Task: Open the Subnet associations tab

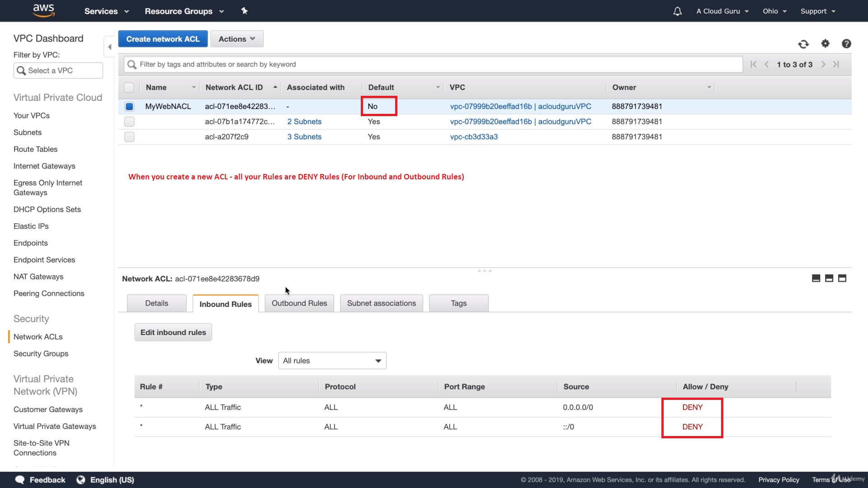Action: (381, 303)
